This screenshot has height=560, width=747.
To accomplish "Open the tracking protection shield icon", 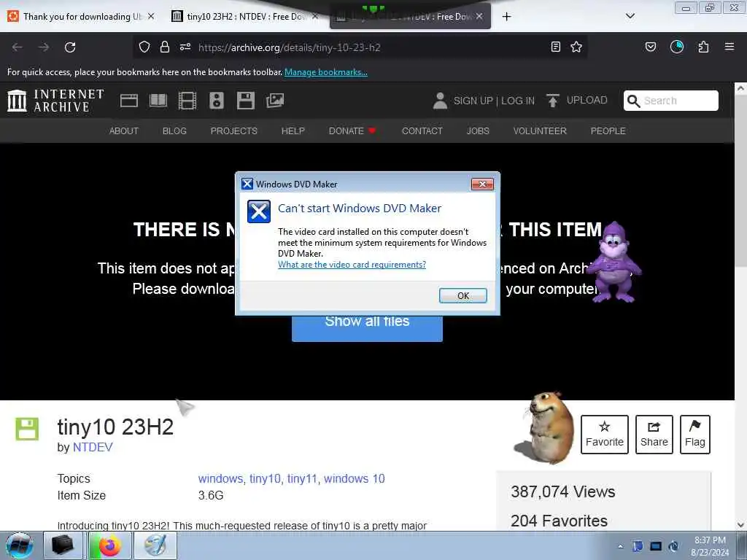I will coord(144,47).
